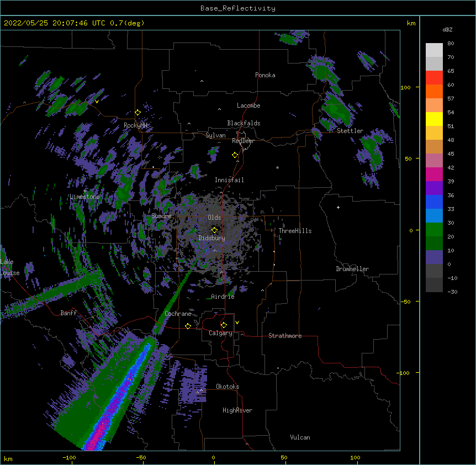Click the Sundre label

pyautogui.click(x=161, y=216)
